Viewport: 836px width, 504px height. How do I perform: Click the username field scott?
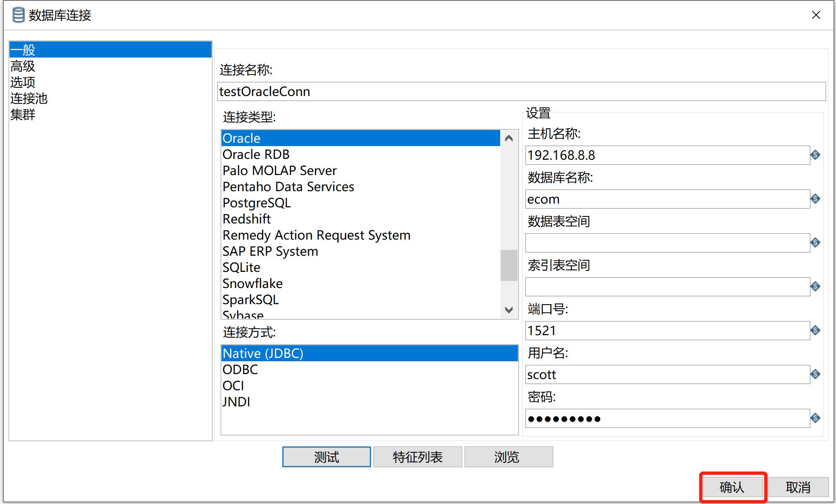click(x=667, y=374)
